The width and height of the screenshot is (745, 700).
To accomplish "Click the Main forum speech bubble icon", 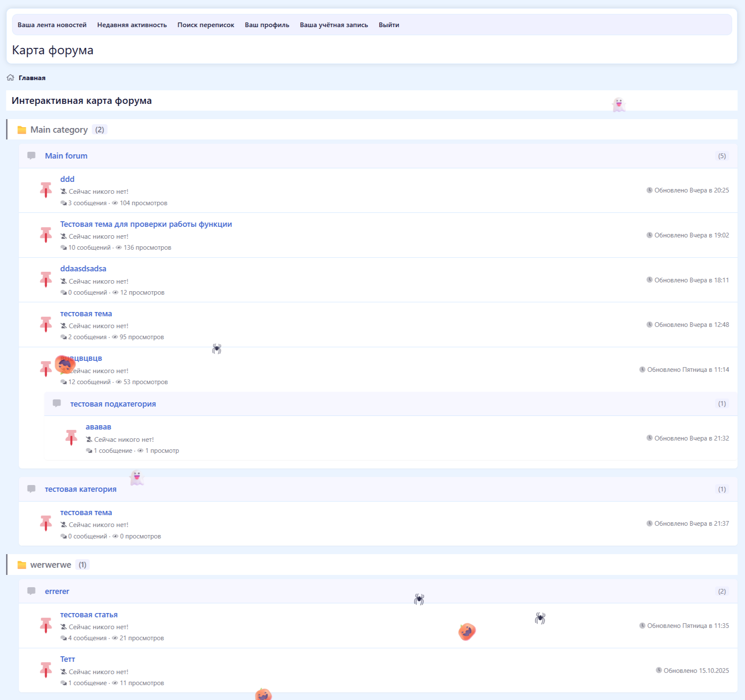I will click(31, 156).
